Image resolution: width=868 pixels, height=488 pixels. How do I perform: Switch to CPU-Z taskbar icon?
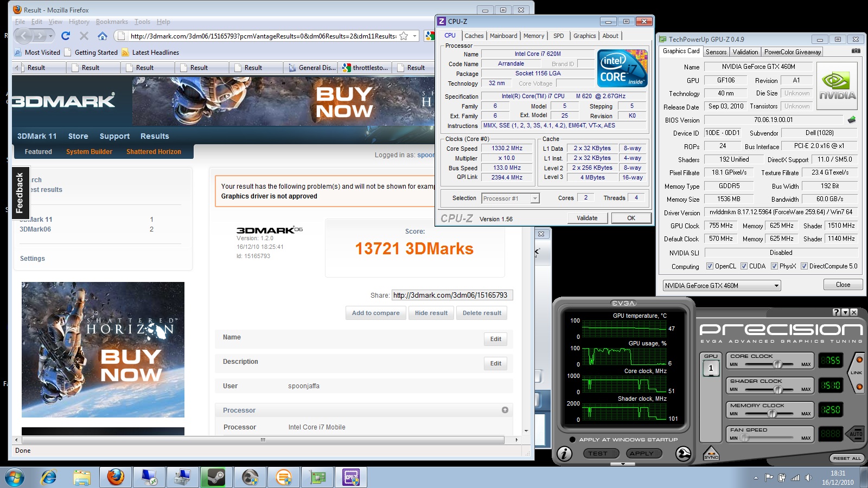tap(351, 477)
